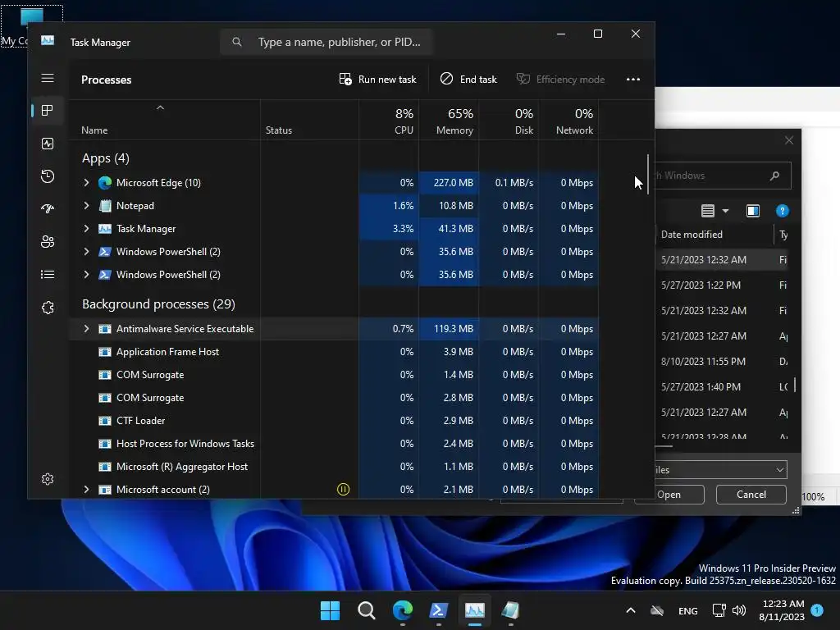Image resolution: width=840 pixels, height=630 pixels.
Task: Open the clock showing 12:23 AM
Action: pyautogui.click(x=782, y=610)
